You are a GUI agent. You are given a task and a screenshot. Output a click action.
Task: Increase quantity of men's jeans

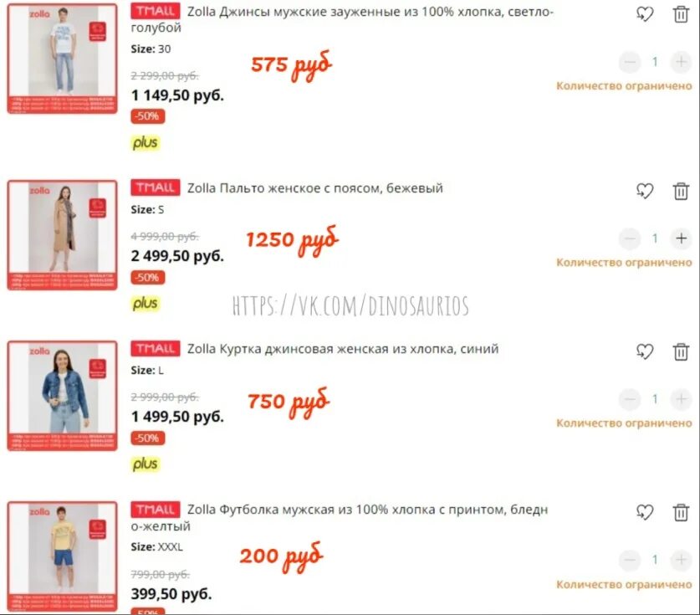tap(682, 62)
